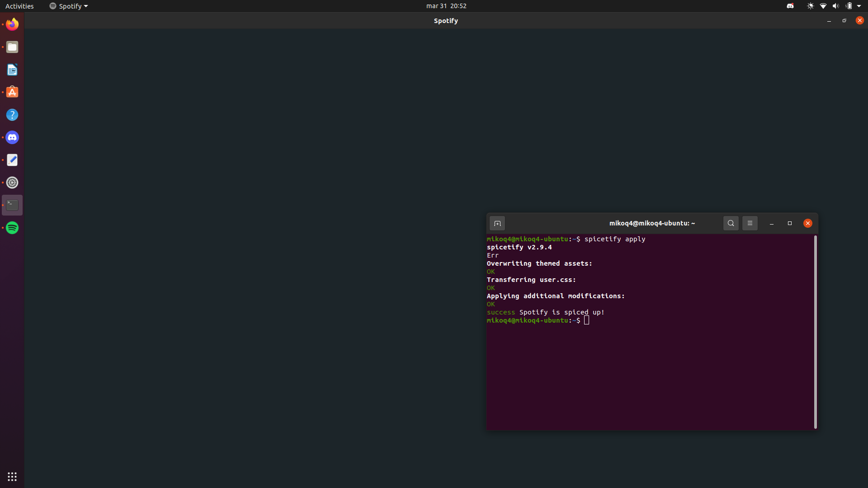The image size is (868, 488).
Task: Focus Terminal from the dock
Action: pyautogui.click(x=12, y=205)
